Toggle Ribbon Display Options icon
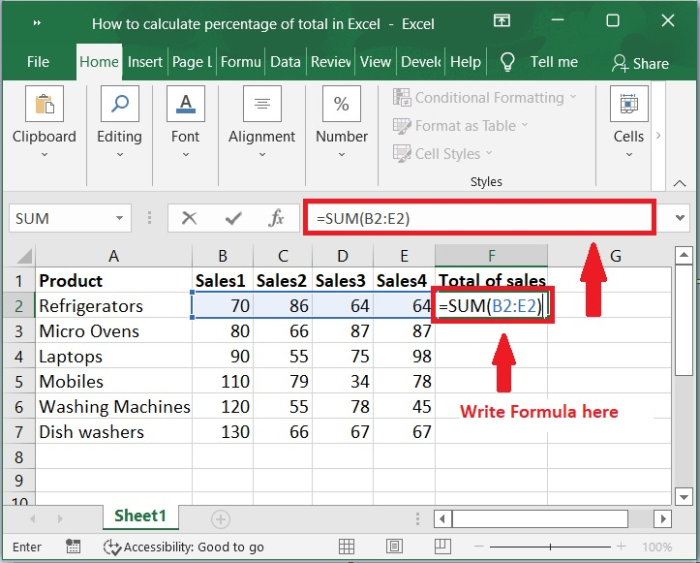 click(x=502, y=21)
